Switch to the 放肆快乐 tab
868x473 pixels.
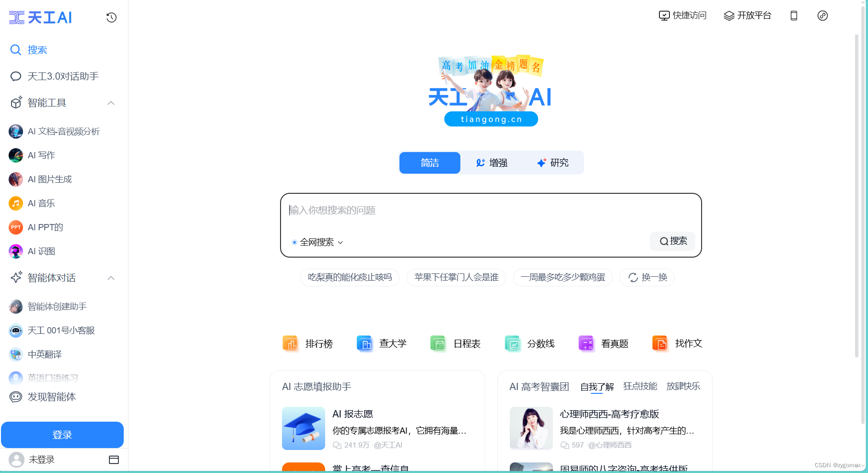[x=683, y=386]
